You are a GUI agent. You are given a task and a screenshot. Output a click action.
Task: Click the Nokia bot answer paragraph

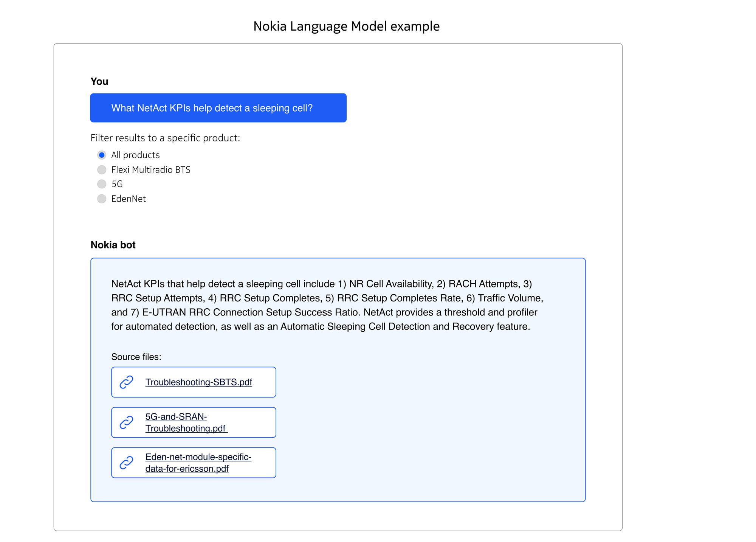327,305
